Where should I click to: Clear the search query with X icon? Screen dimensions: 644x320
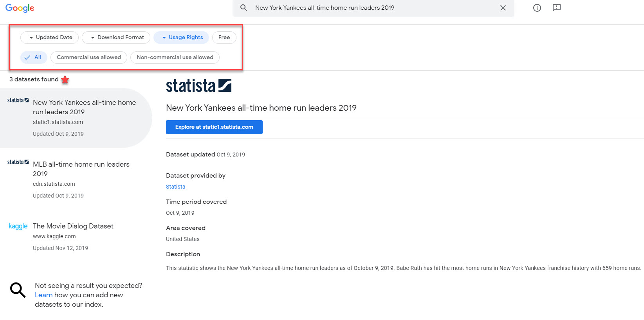click(x=503, y=8)
